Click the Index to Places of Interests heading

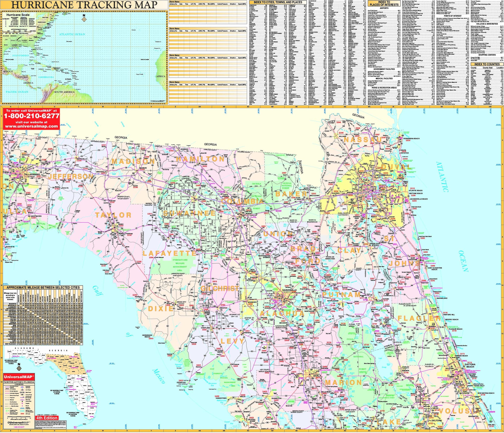384,3
